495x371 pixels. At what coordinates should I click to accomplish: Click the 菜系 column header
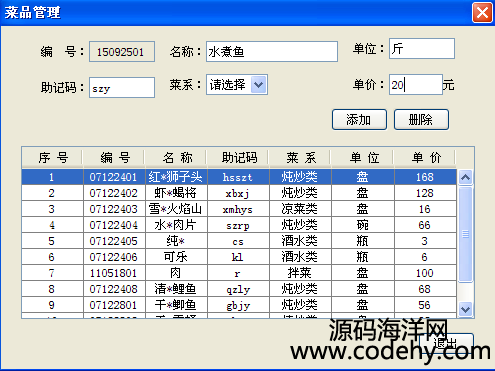coord(300,157)
